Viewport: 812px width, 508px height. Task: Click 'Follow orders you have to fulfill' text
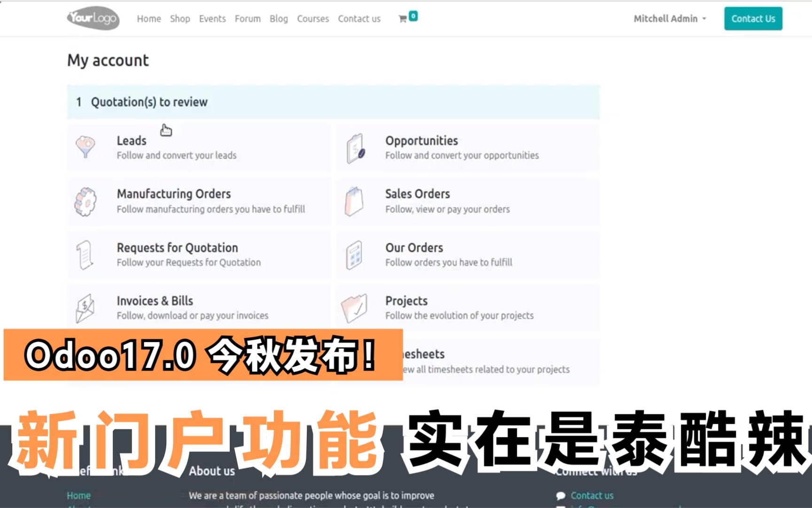(x=449, y=262)
